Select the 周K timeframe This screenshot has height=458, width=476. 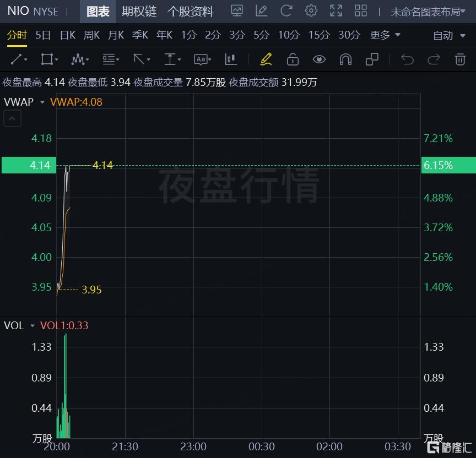pyautogui.click(x=91, y=35)
